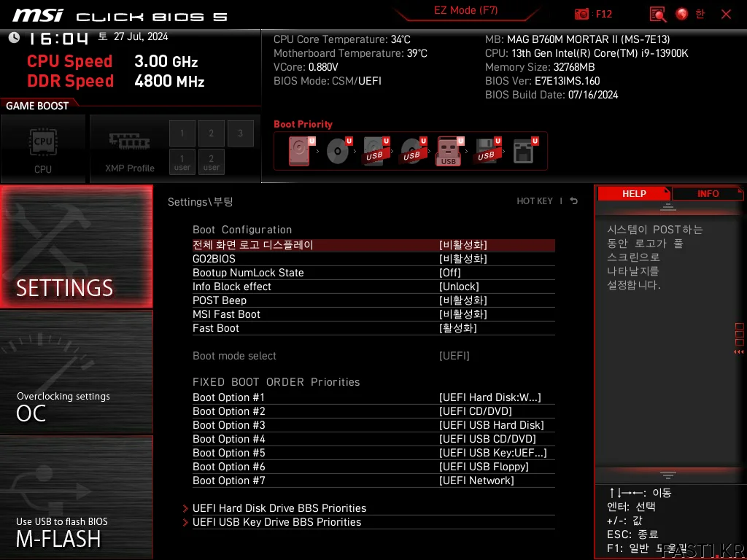Click the USB hard disk boot icon

pyautogui.click(x=376, y=151)
